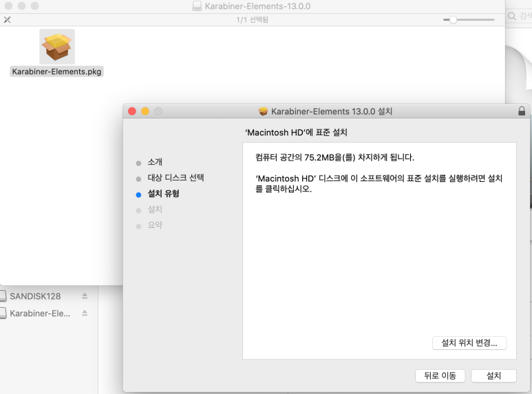The height and width of the screenshot is (394, 532).
Task: Select the 소개 step in installer sidebar
Action: 155,162
